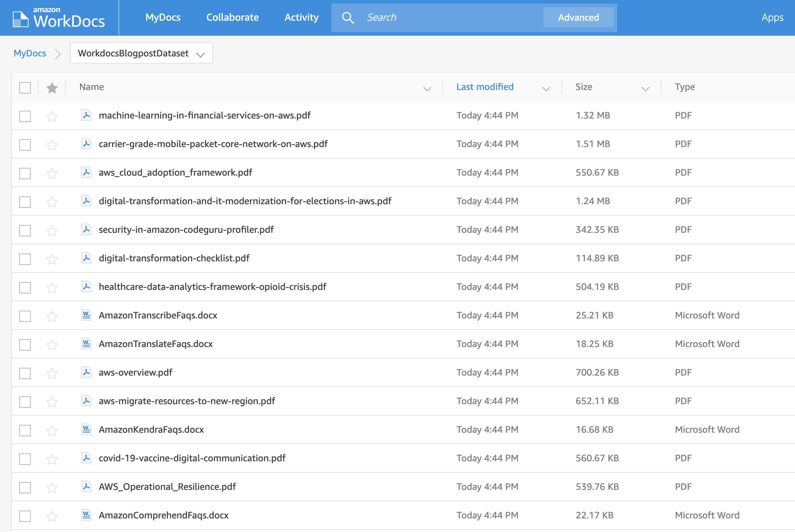
Task: Click the PDF icon for AWS_Operational_Resilience.pdf
Action: 85,486
